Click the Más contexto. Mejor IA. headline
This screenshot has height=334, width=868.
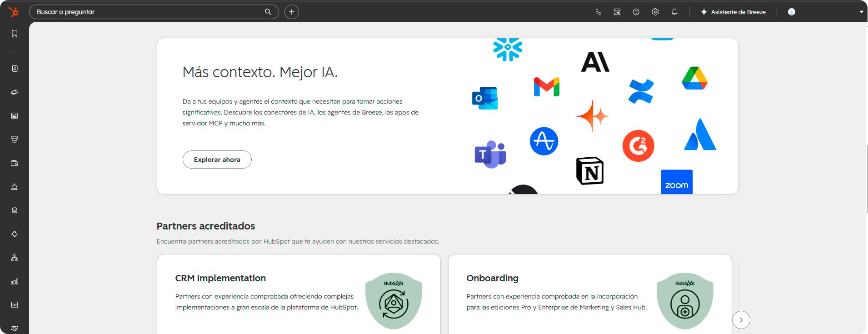pyautogui.click(x=260, y=72)
